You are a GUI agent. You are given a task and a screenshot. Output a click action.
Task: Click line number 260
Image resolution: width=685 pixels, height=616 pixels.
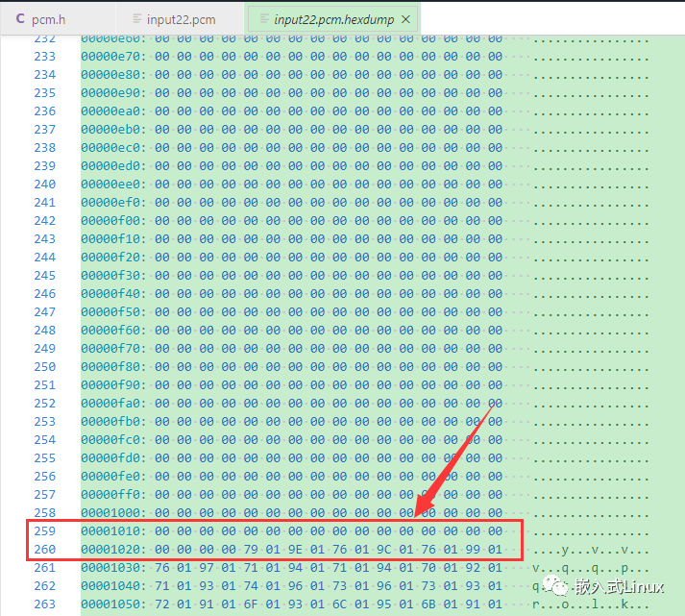(45, 550)
